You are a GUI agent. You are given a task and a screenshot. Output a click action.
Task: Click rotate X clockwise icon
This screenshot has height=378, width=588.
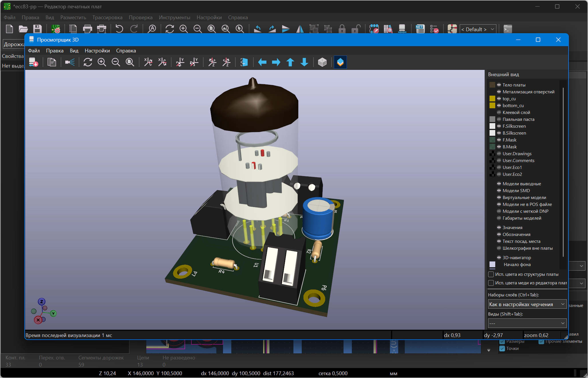148,62
